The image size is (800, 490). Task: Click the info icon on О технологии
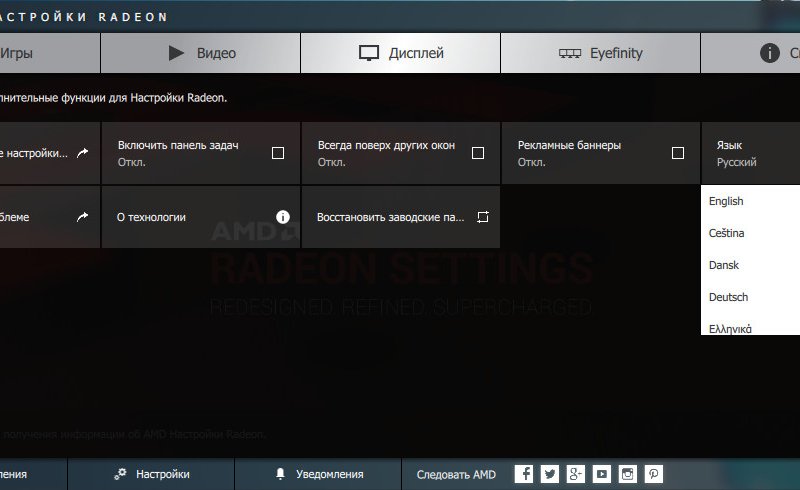[283, 217]
